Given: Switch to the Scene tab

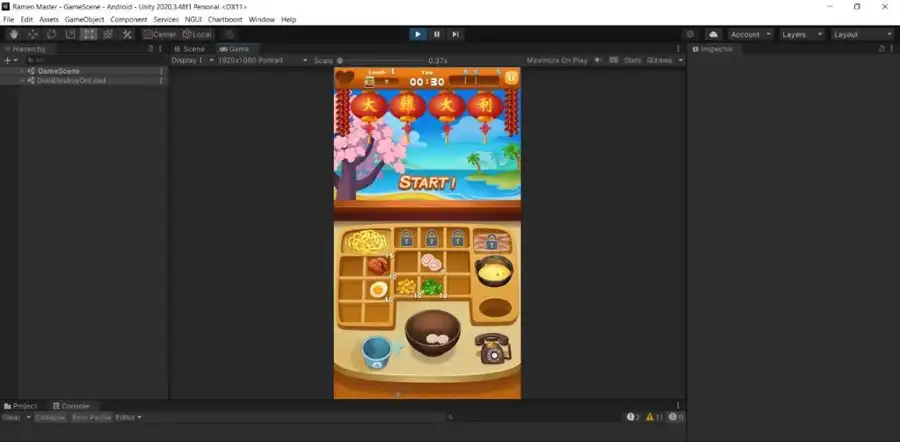Looking at the screenshot, I should tap(190, 48).
